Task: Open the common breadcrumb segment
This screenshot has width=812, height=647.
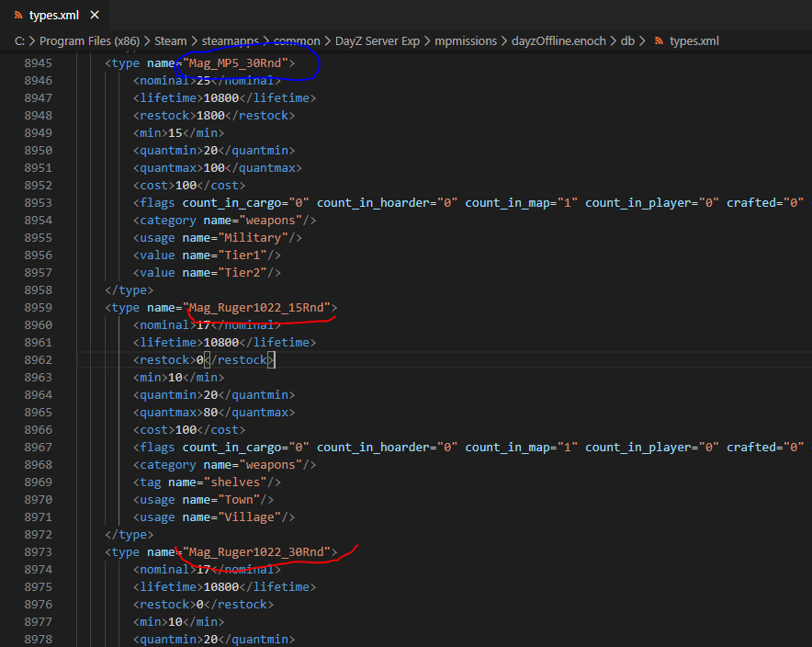Action: (x=297, y=41)
